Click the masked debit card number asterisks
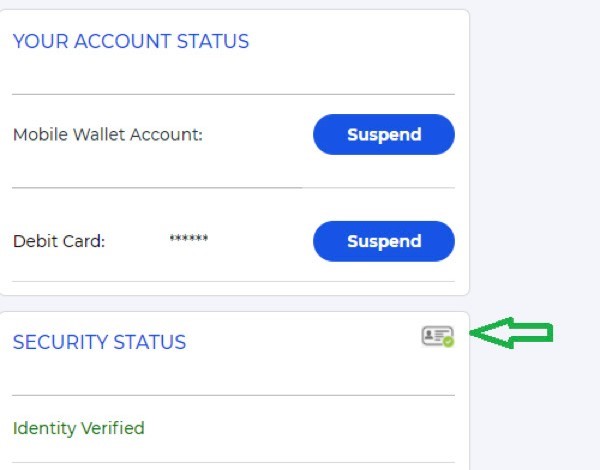 coord(189,238)
